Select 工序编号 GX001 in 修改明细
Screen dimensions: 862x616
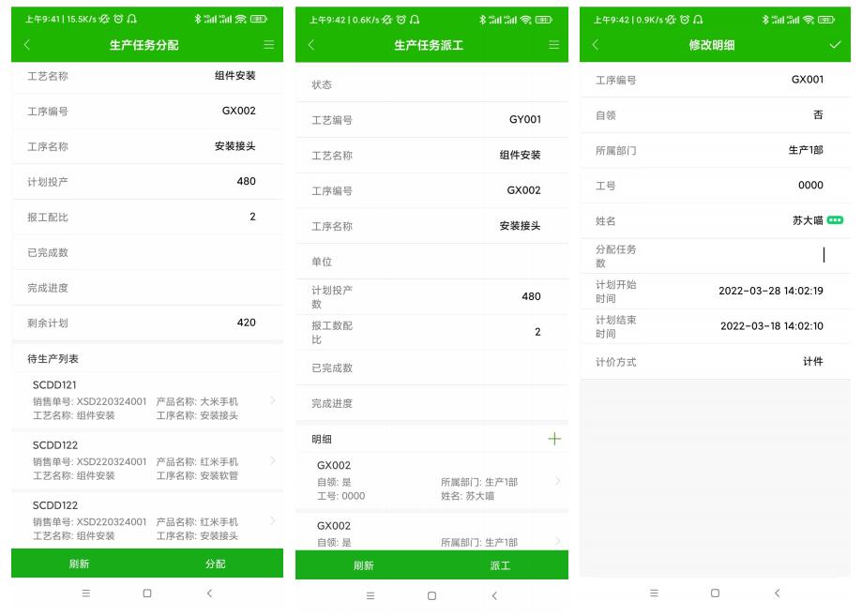pyautogui.click(x=808, y=79)
